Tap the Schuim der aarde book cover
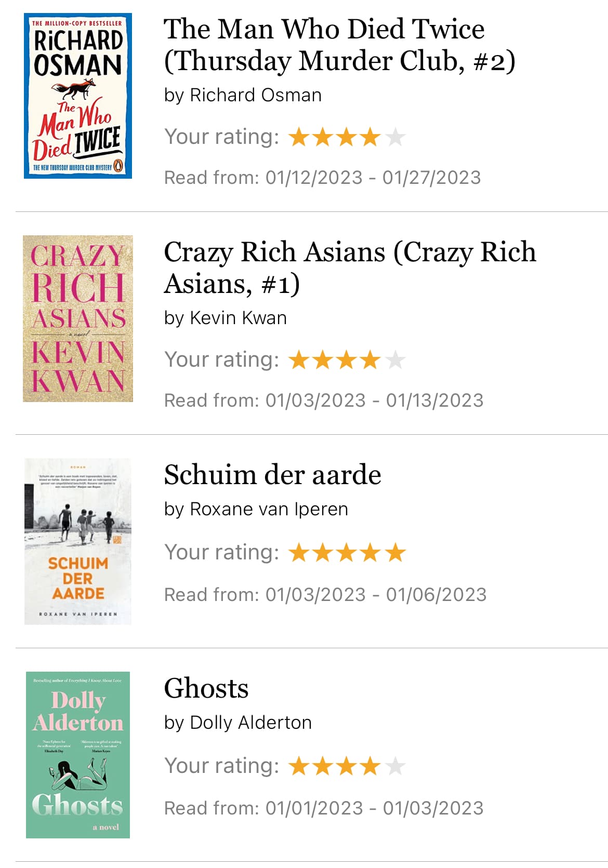Image resolution: width=608 pixels, height=868 pixels. pyautogui.click(x=78, y=541)
